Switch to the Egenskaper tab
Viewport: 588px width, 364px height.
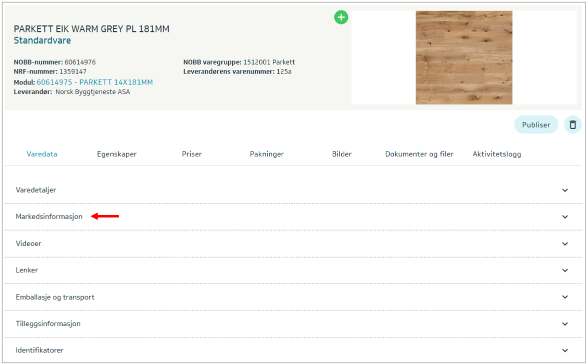(117, 154)
